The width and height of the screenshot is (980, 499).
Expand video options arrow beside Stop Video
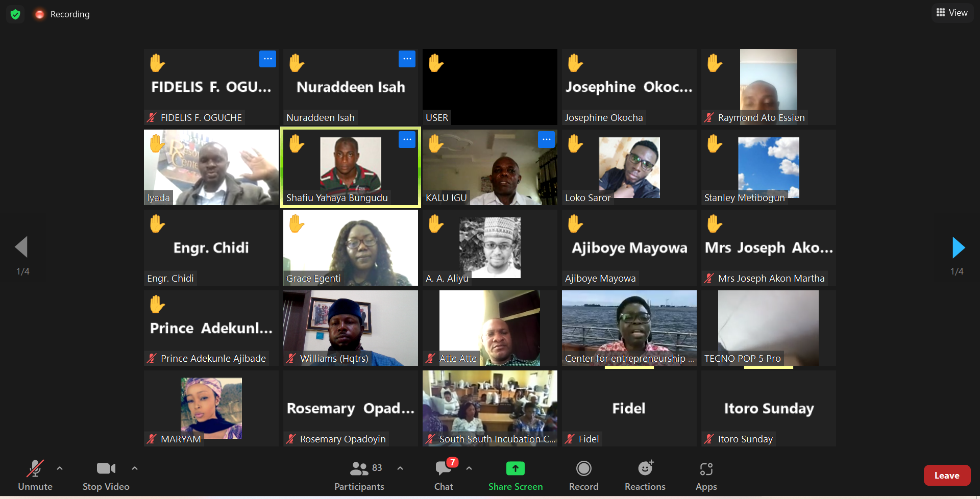tap(135, 468)
